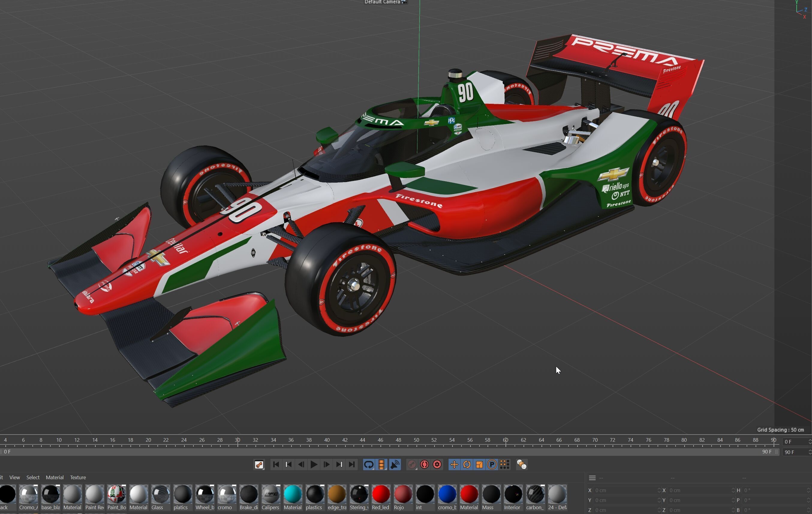The width and height of the screenshot is (812, 514).
Task: Jump to next keyframe
Action: tap(339, 465)
